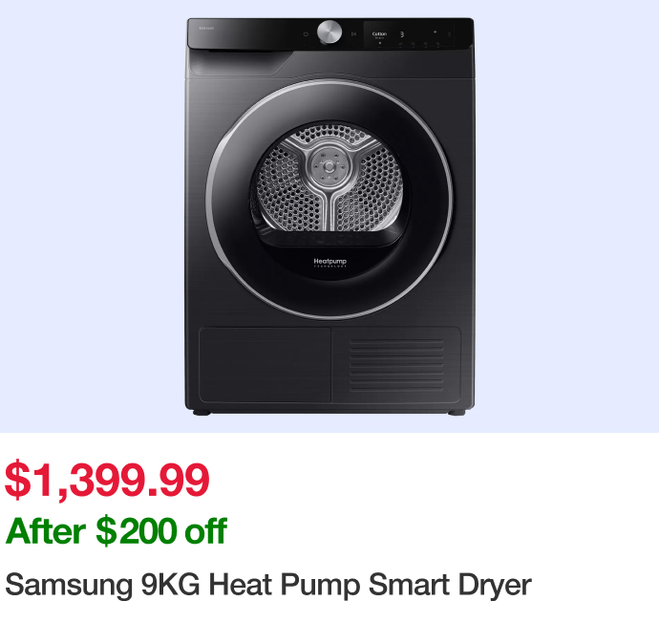Select the After $200 off discount label
This screenshot has height=644, width=659.
click(116, 531)
